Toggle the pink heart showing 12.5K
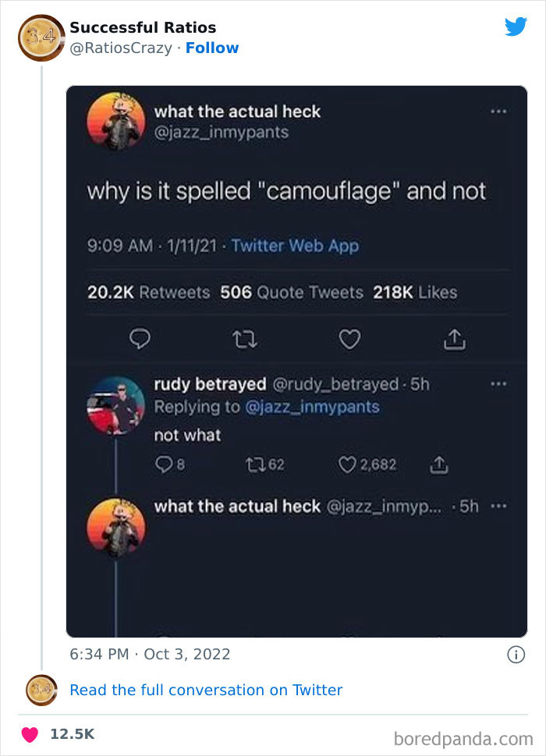 pyautogui.click(x=30, y=734)
